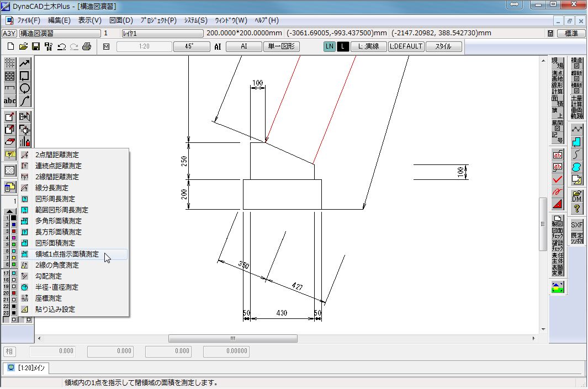Click the 面積 panel icon

pos(558,101)
